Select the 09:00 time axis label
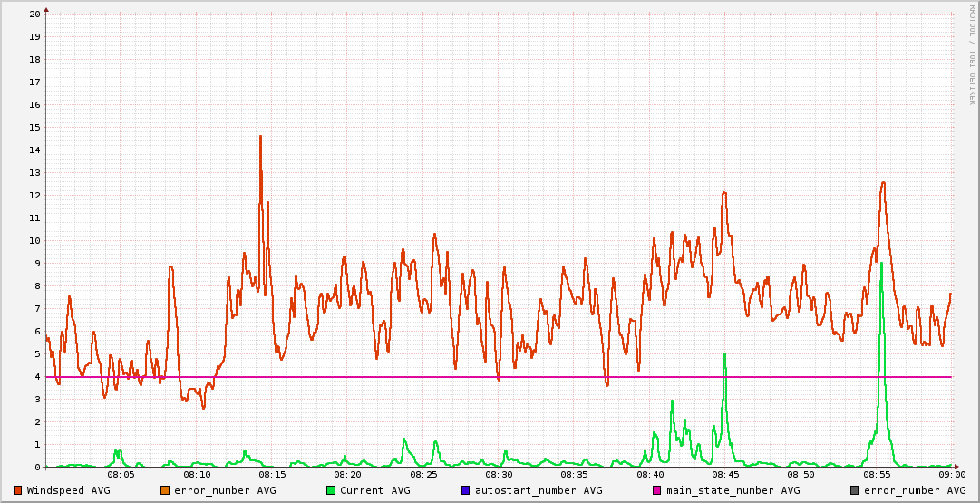Screen dimensions: 980x503 click(x=950, y=474)
